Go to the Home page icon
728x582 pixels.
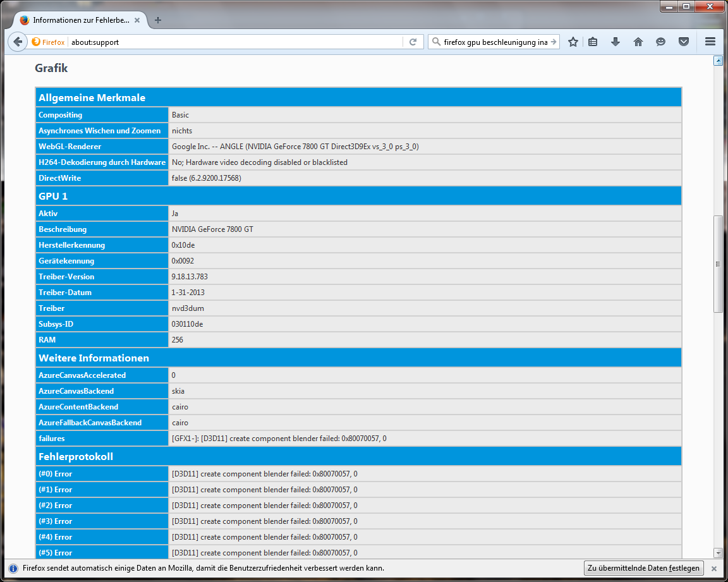pos(638,42)
